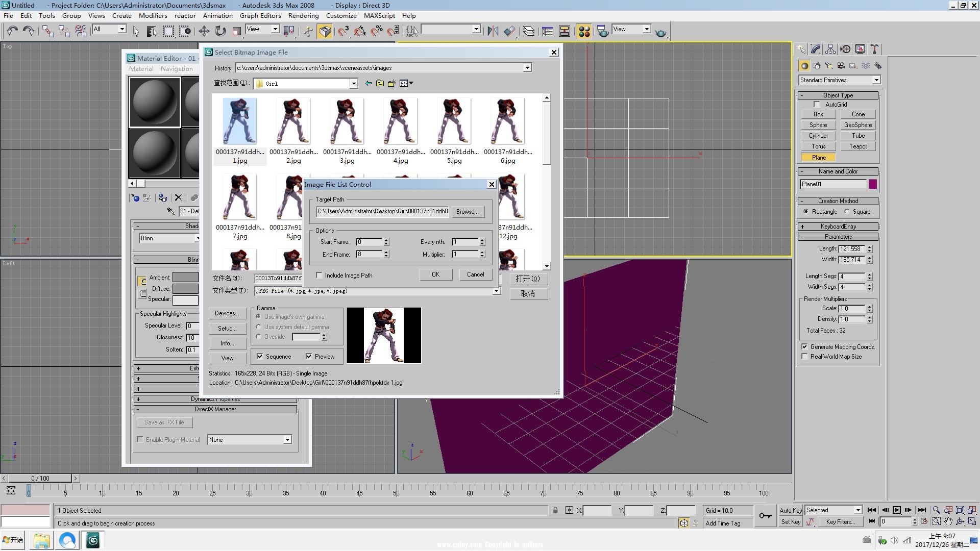980x551 pixels.
Task: Activate the Select Object arrow tool
Action: coord(136,31)
